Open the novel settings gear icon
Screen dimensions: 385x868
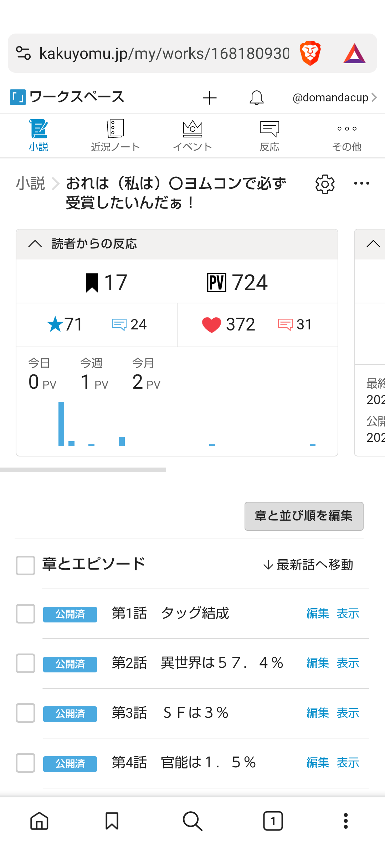click(325, 185)
